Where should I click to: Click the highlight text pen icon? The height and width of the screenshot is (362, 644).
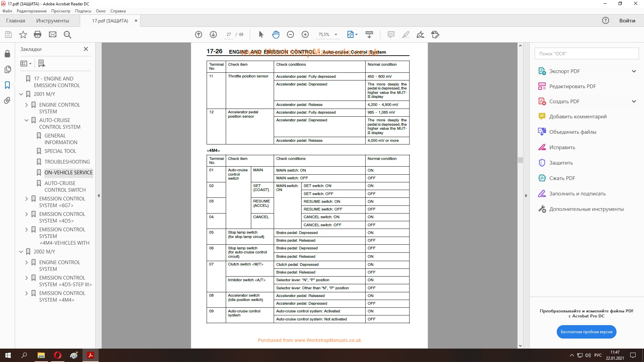coord(406,35)
